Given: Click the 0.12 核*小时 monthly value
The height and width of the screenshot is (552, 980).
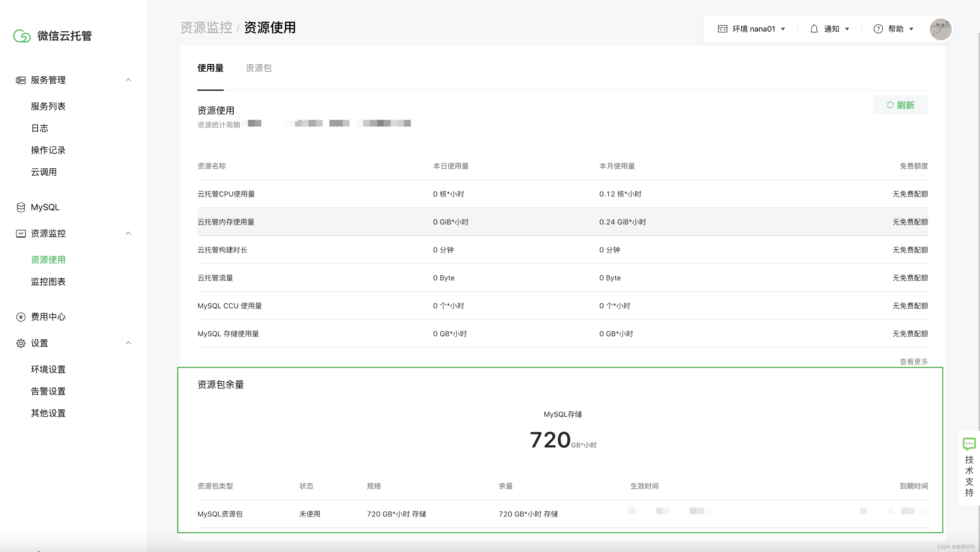Looking at the screenshot, I should point(620,194).
